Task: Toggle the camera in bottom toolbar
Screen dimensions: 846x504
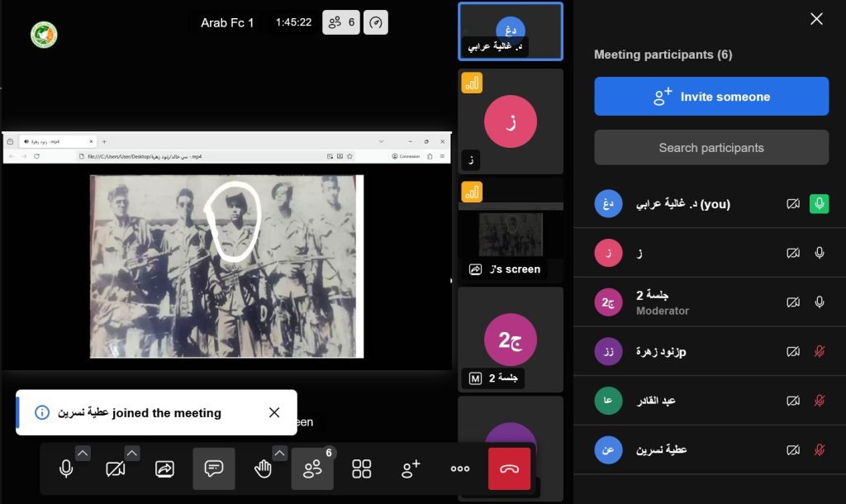Action: pos(116,468)
